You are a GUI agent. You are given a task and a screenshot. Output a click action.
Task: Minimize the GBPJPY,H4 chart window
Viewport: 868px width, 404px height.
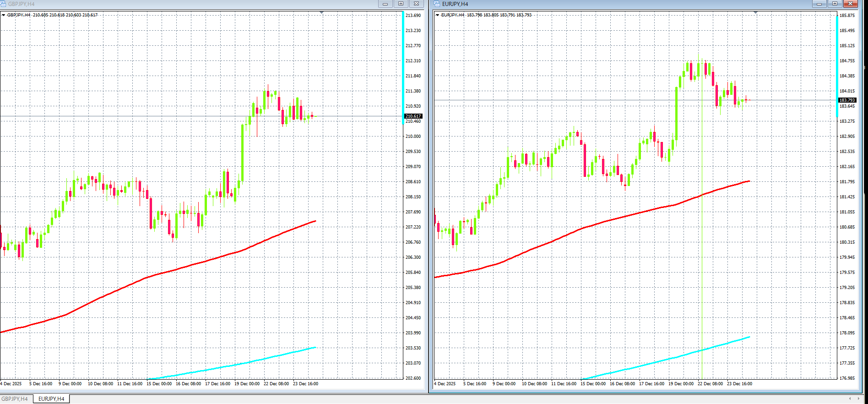(385, 4)
